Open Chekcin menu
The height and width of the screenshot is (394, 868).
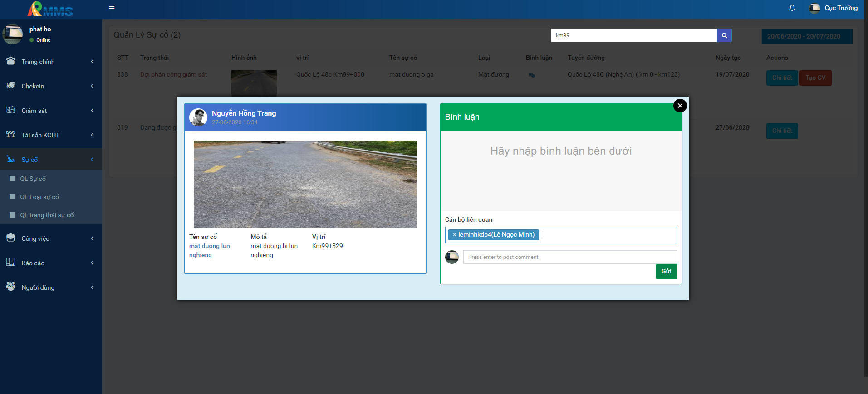(x=51, y=86)
